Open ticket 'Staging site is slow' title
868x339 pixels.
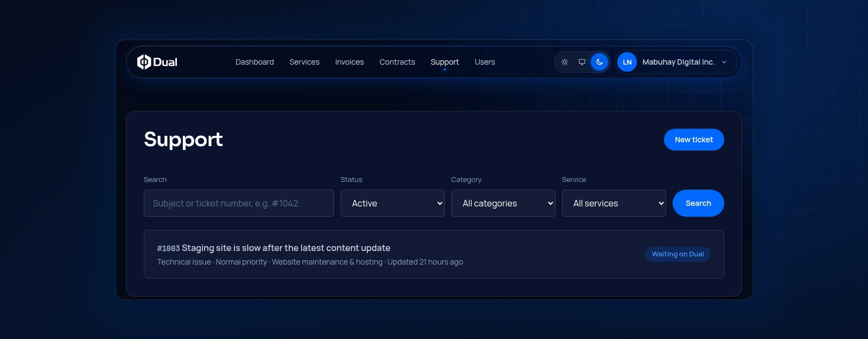coord(286,248)
